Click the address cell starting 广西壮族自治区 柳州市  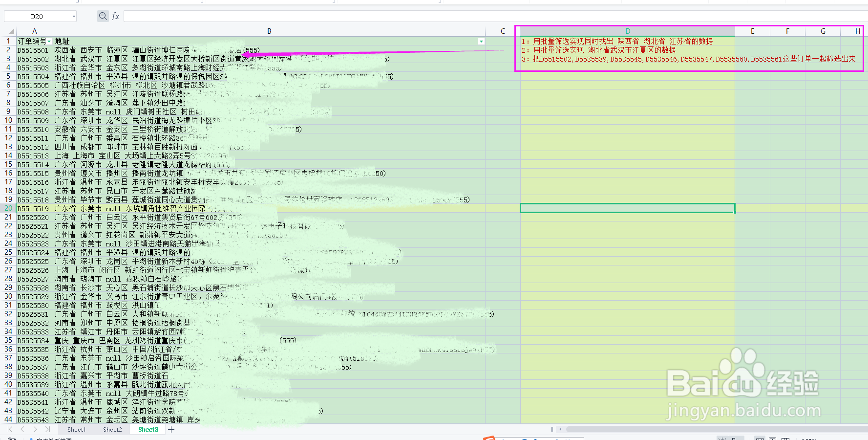[x=269, y=85]
